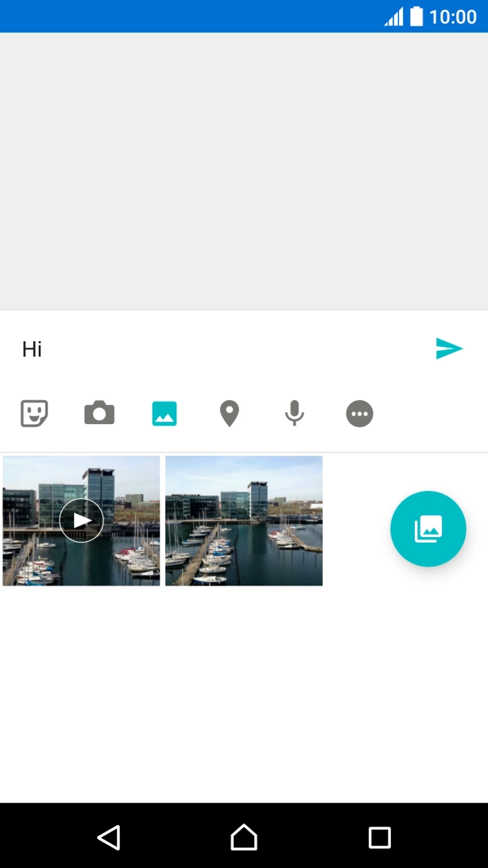Open the full gallery with the round teal button
Image resolution: width=488 pixels, height=868 pixels.
428,529
